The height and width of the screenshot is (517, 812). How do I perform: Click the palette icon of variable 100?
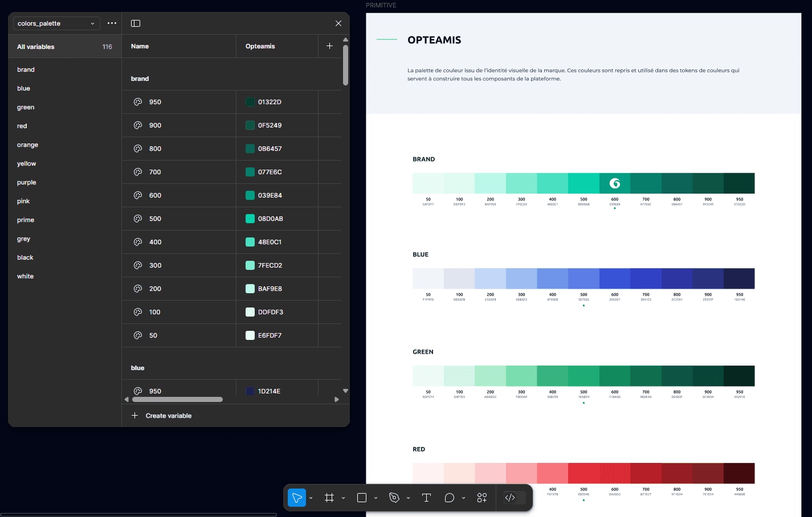[x=138, y=312]
